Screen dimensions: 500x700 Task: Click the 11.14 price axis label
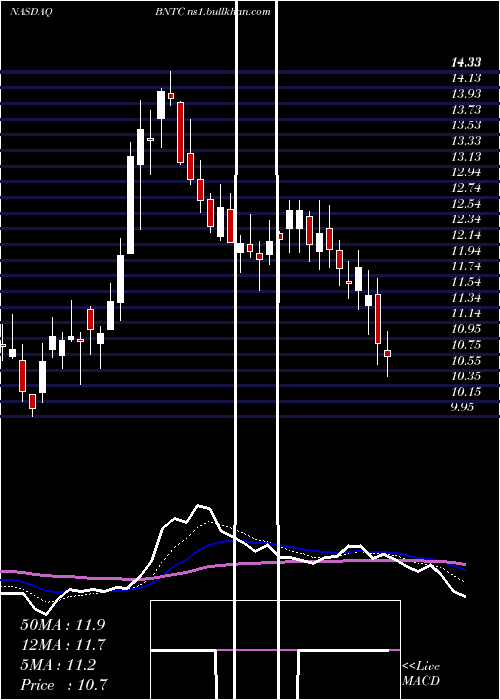tap(466, 314)
